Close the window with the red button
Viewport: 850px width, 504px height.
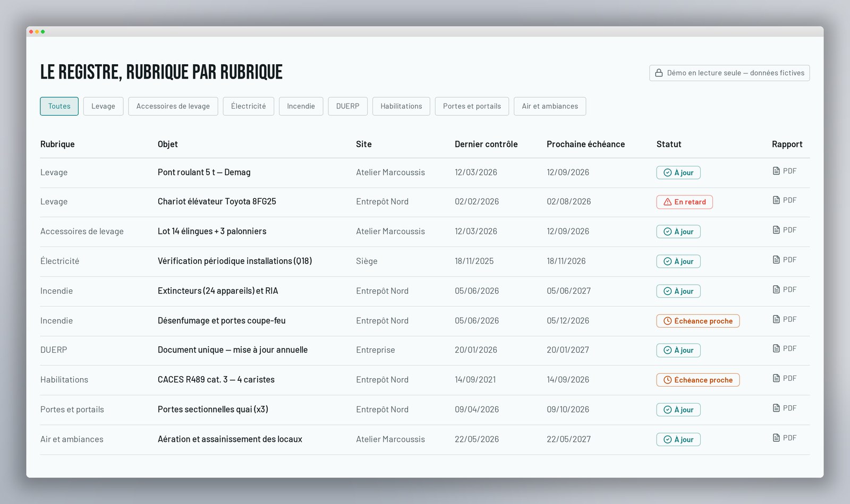click(x=31, y=32)
